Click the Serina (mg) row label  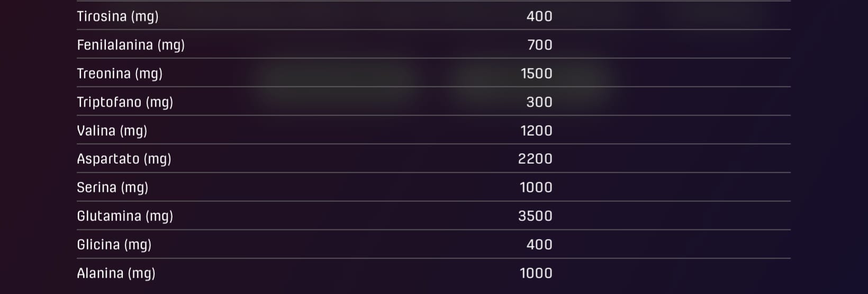[x=112, y=188]
